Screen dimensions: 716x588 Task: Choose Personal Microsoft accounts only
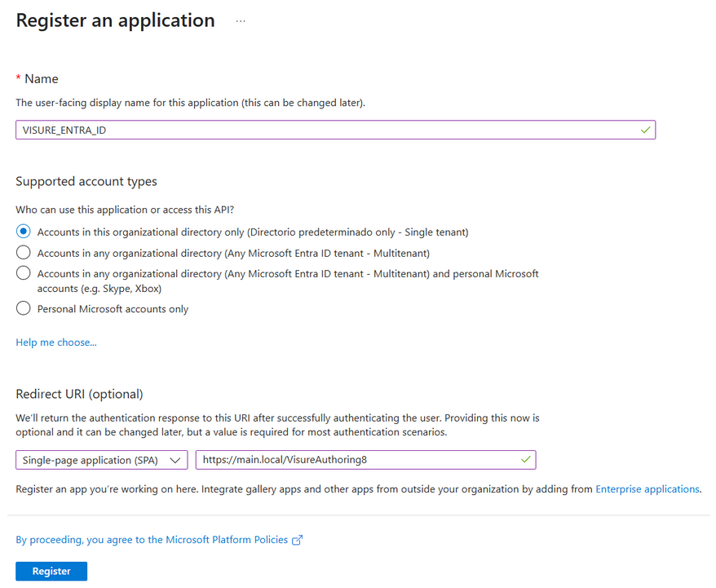[x=24, y=309]
